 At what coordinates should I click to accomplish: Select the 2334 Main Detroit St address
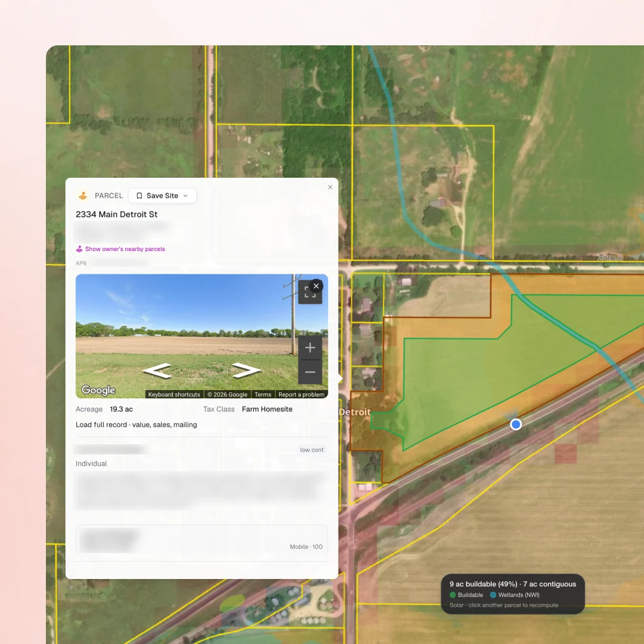(117, 215)
